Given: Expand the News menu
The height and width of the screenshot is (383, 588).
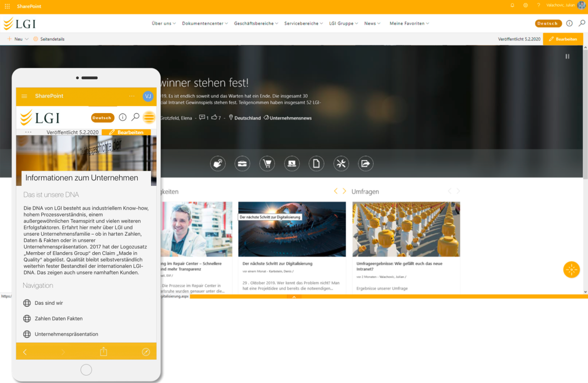Looking at the screenshot, I should tap(372, 23).
